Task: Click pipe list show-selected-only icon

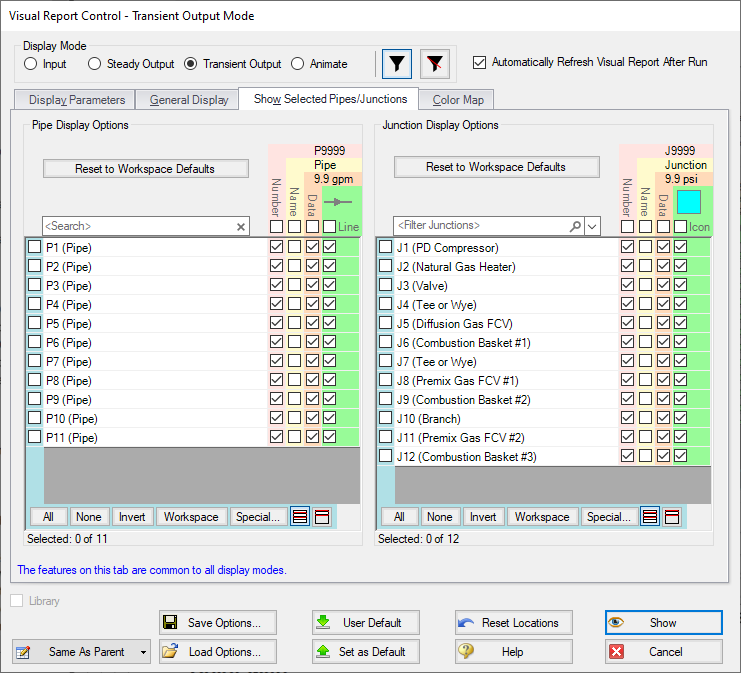Action: (322, 517)
